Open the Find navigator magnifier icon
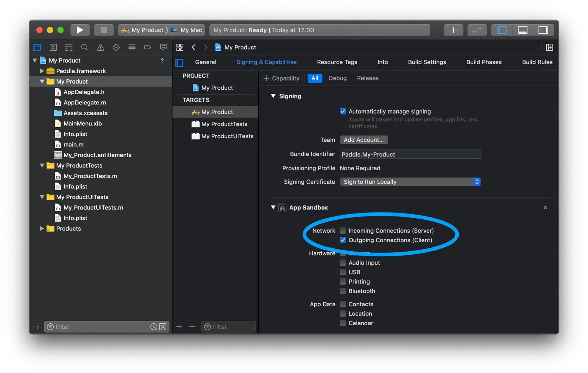The image size is (588, 373). coord(85,47)
